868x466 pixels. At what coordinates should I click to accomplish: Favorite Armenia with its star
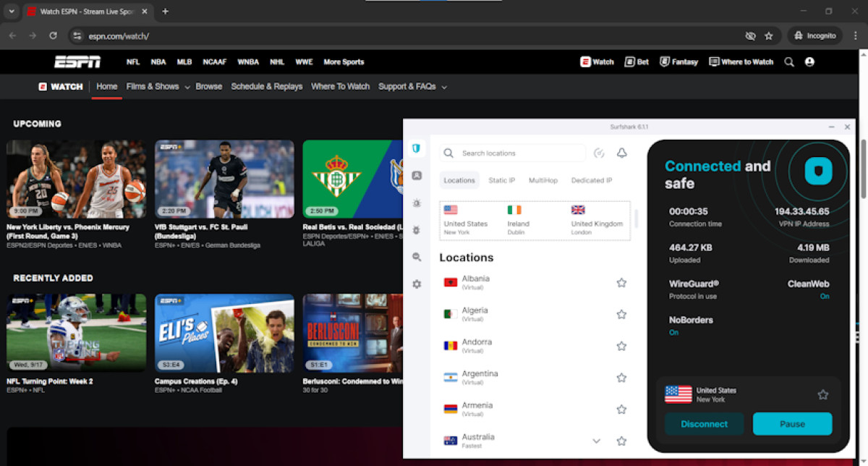click(621, 410)
